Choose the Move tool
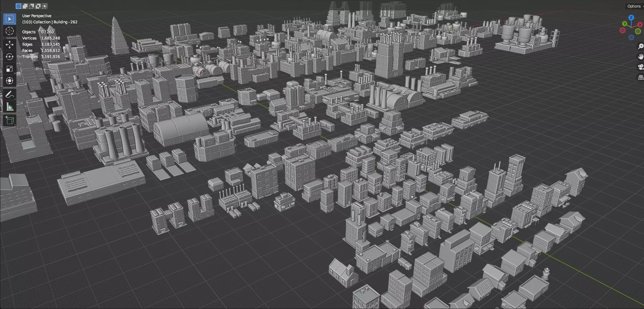This screenshot has height=309, width=644. 10,45
